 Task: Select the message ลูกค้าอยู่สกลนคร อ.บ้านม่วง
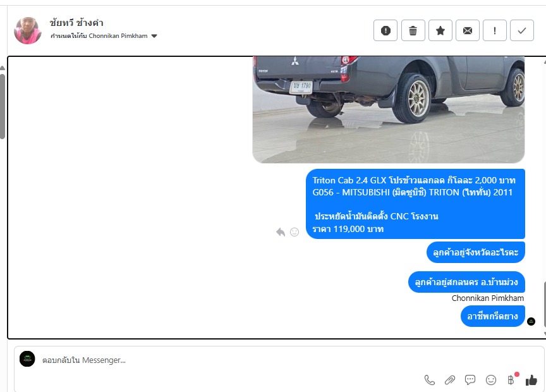point(466,282)
